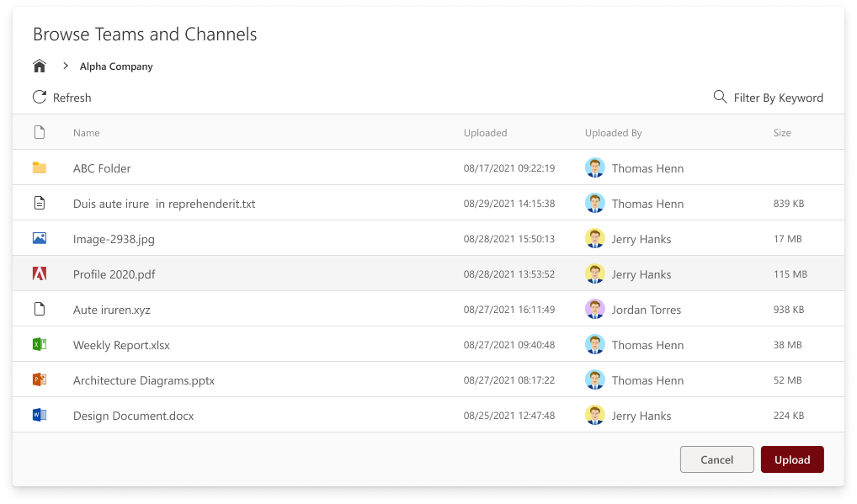
Task: Click the Word icon next to Design Document.docx
Action: pyautogui.click(x=40, y=415)
